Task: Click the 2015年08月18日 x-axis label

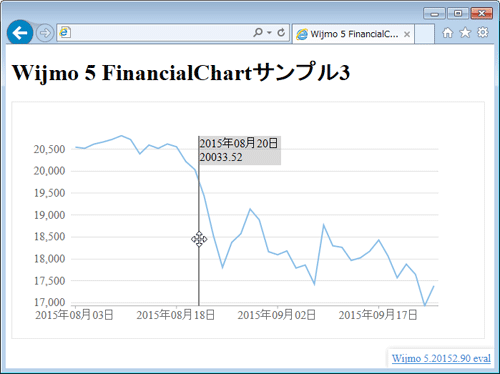Action: 175,315
